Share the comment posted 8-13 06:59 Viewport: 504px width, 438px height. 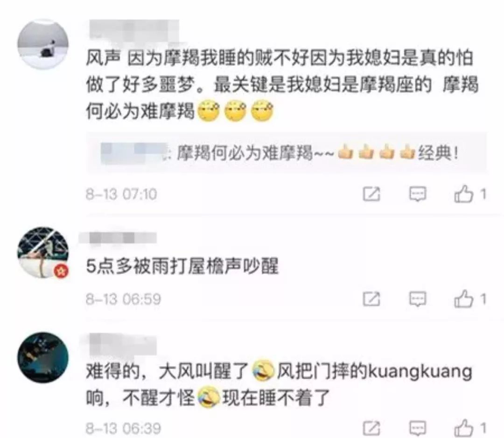tap(371, 299)
